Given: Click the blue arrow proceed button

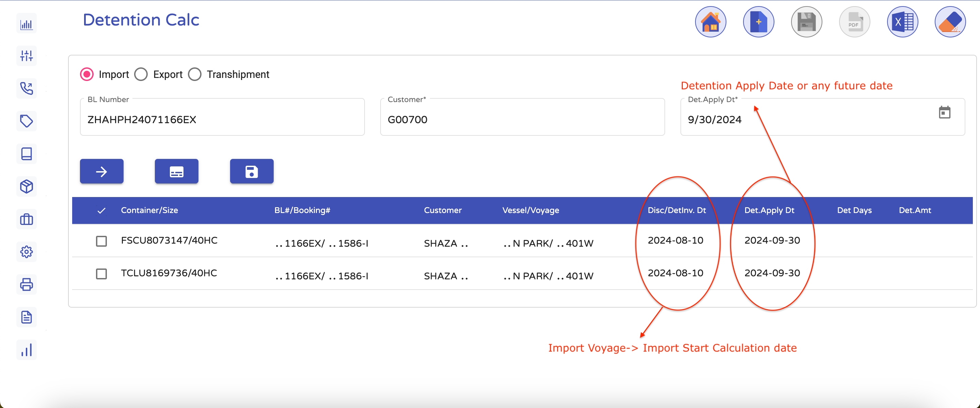Looking at the screenshot, I should [101, 172].
